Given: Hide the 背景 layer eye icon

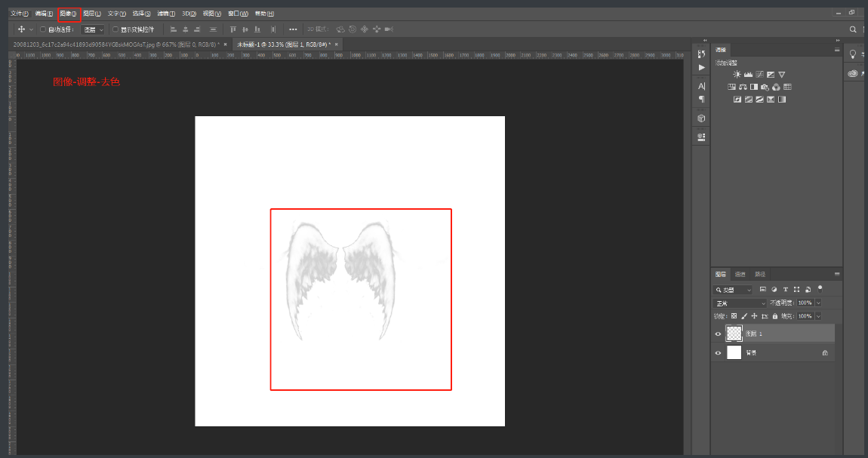Looking at the screenshot, I should (718, 352).
